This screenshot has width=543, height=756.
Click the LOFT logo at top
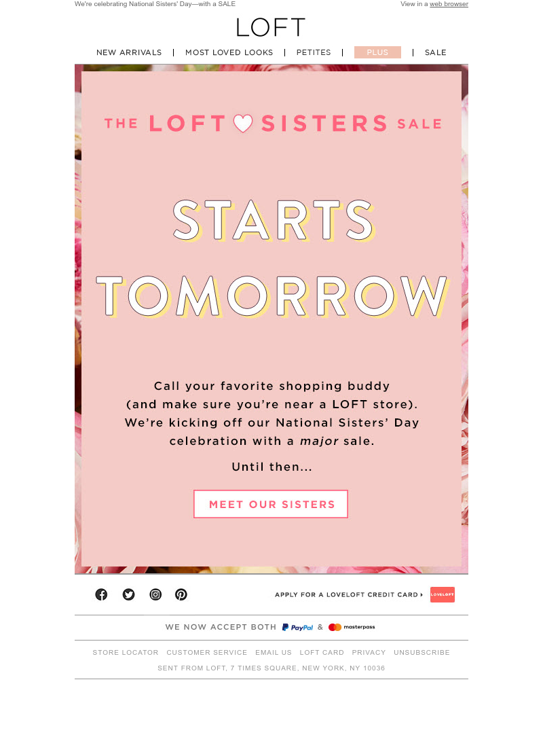click(271, 27)
